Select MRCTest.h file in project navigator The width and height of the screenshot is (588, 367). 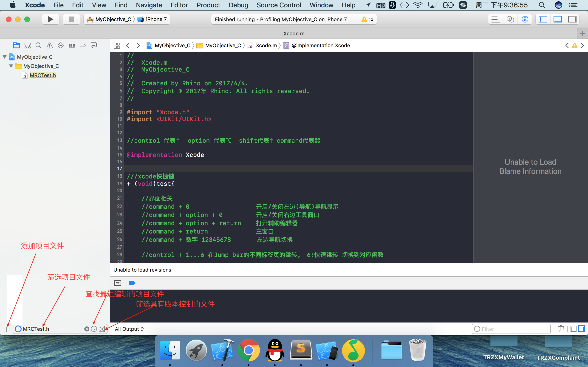coord(42,75)
